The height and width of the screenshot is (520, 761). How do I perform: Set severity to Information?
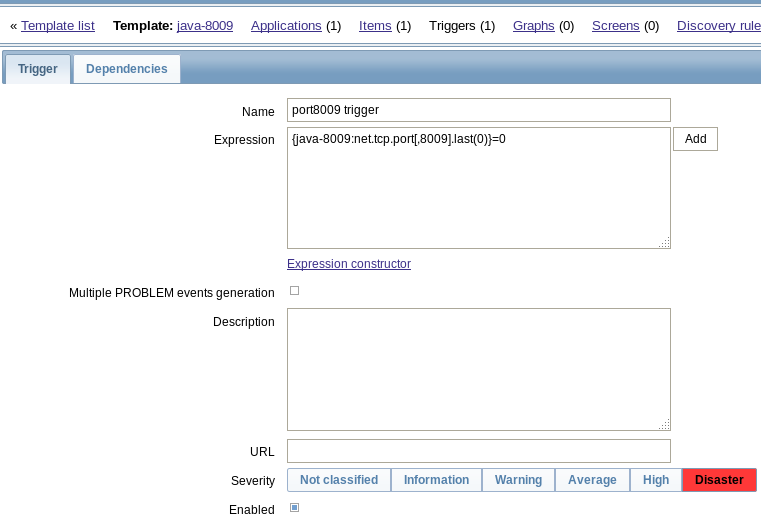436,480
